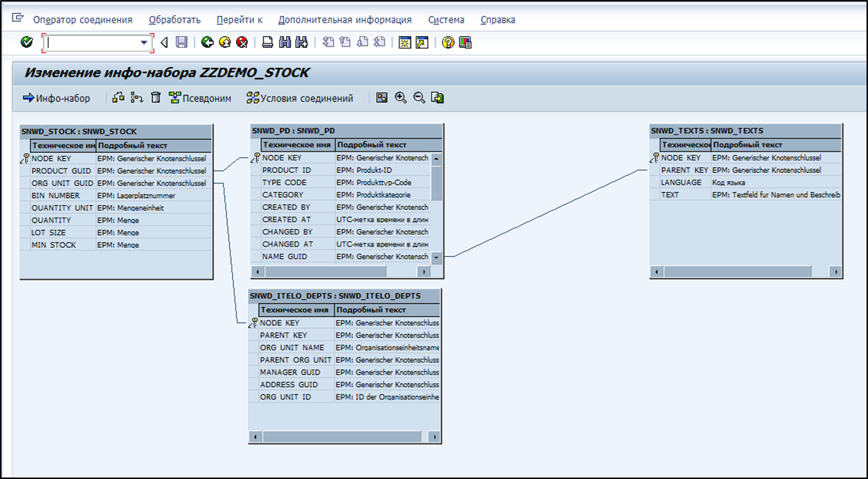Screen dimensions: 868x479
Task: Zoom in on the join diagram
Action: pyautogui.click(x=401, y=98)
